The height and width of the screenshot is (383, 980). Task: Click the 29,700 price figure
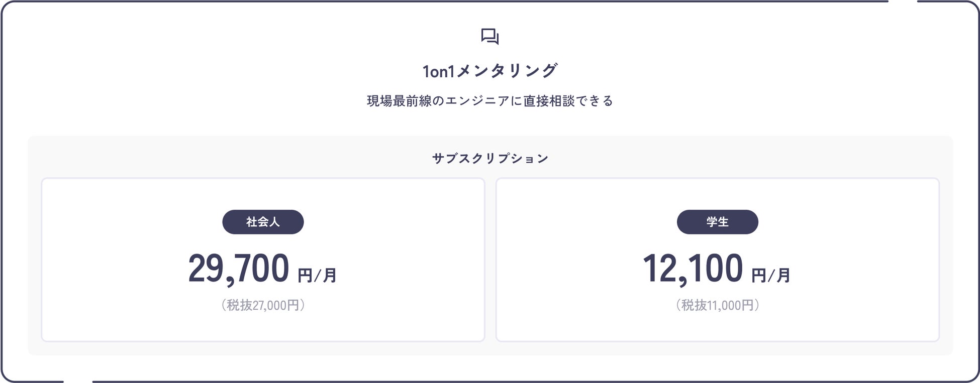click(239, 269)
